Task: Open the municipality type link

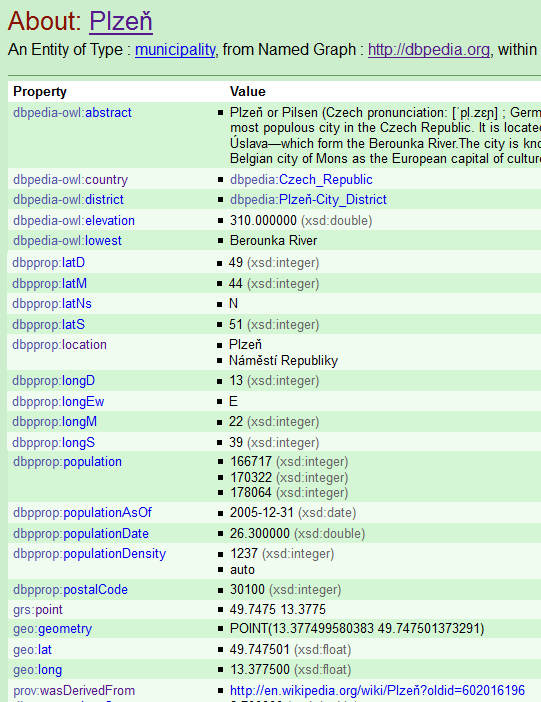Action: (x=175, y=50)
